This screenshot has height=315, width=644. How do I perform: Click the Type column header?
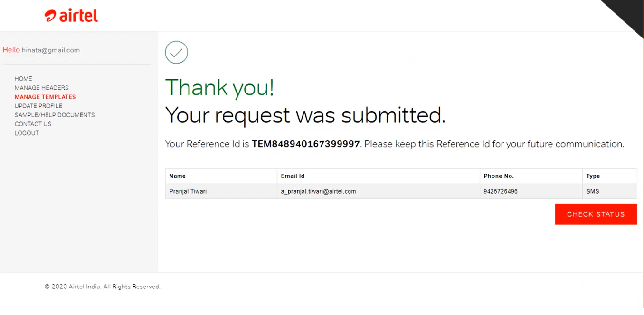point(593,176)
